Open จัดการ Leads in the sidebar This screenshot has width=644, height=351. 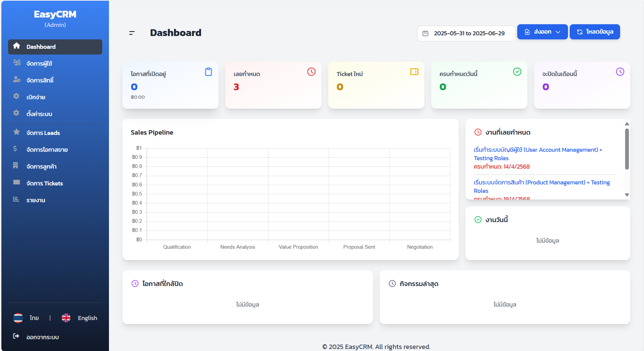click(x=55, y=133)
